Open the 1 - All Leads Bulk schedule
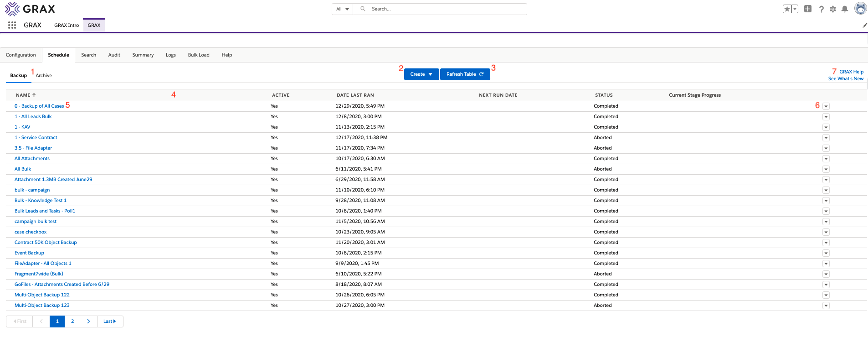Screen dimensions: 868x337 pyautogui.click(x=33, y=117)
